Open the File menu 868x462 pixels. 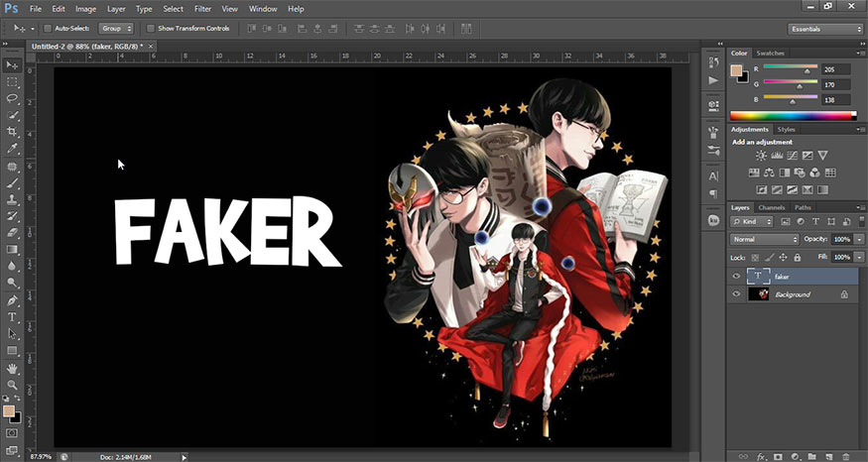[36, 9]
